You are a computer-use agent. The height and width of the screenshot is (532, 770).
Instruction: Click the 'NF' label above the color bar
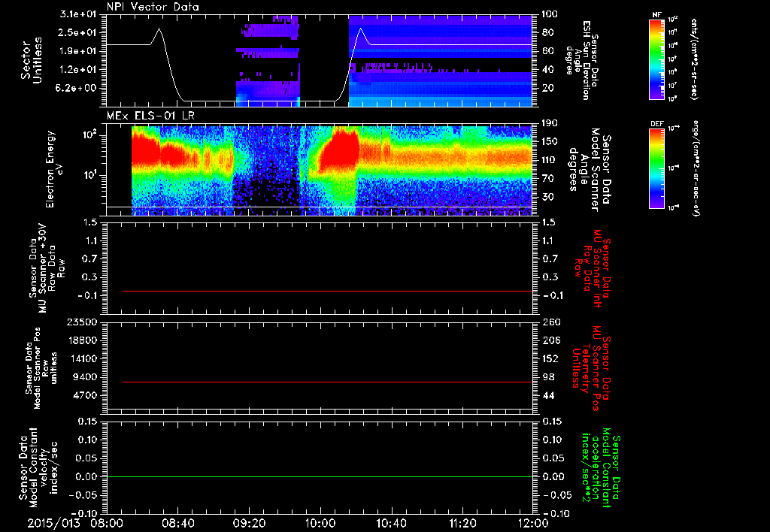coord(656,15)
